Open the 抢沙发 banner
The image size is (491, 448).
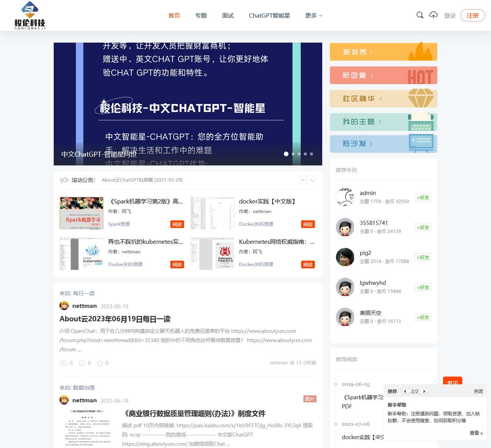tap(384, 144)
